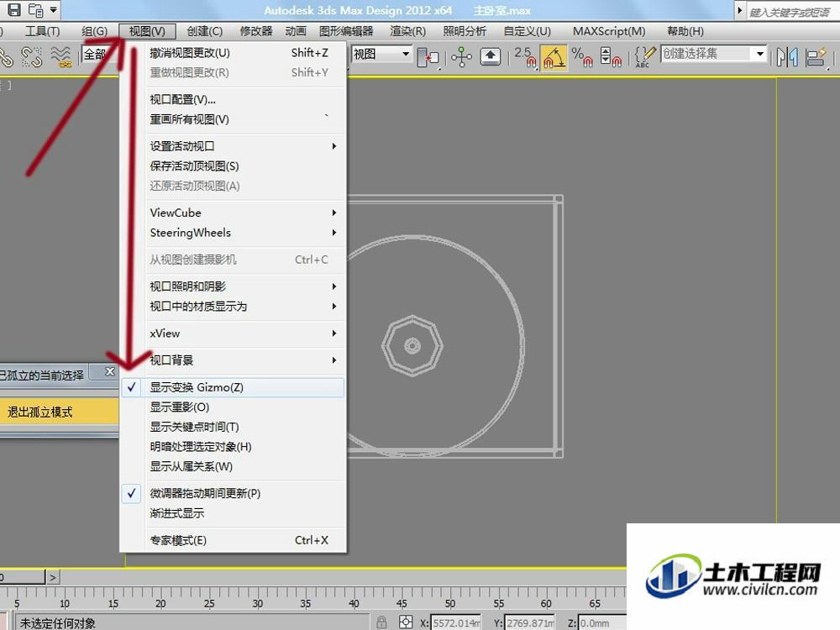Expand the SteeringWheels submenu
840x630 pixels.
[x=233, y=233]
